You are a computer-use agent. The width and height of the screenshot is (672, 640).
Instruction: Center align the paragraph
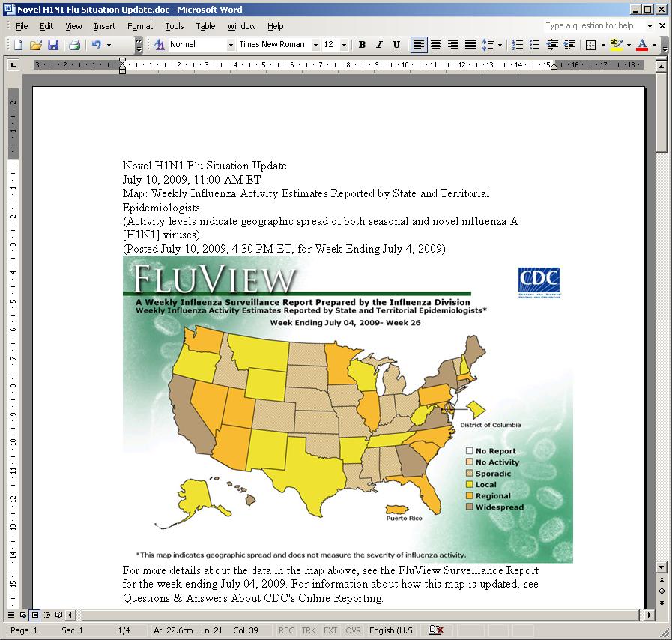(436, 44)
